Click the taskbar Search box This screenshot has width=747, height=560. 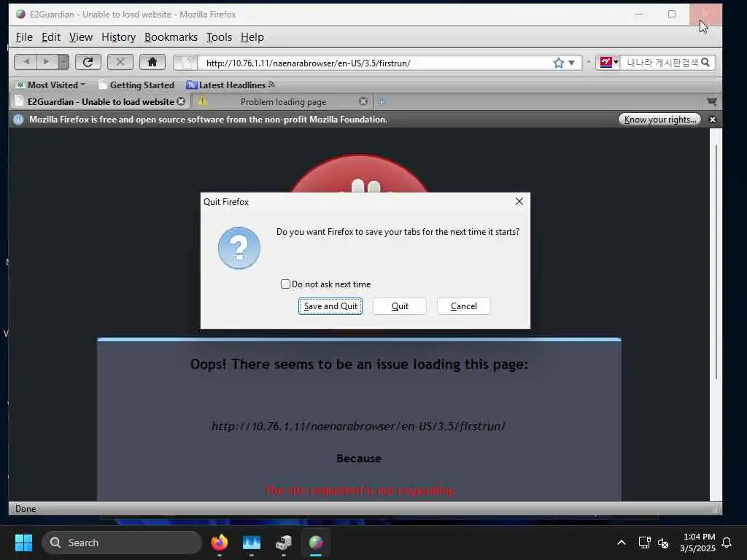click(x=122, y=542)
